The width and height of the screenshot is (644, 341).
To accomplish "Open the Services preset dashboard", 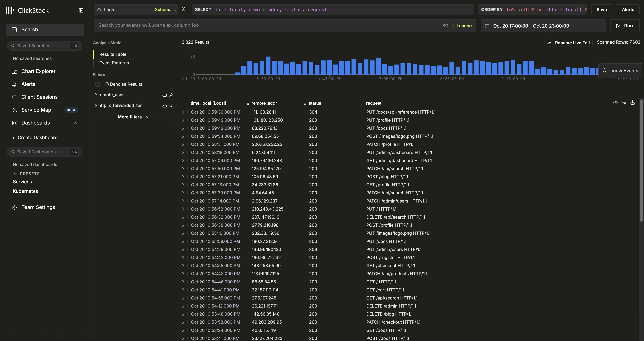I will click(x=22, y=181).
